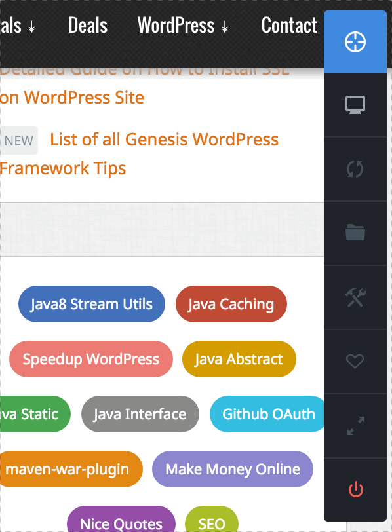Select the Speedup WordPress tag
This screenshot has width=392, height=532.
91,359
